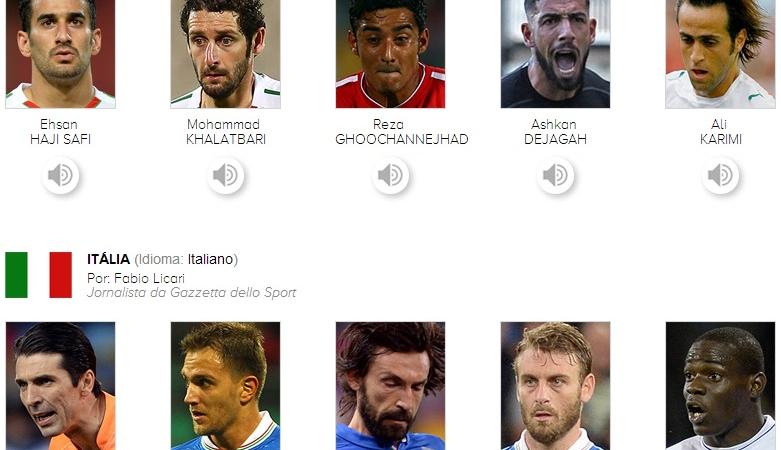Play audio pronunciation for Ehsan Haji Safi
The height and width of the screenshot is (450, 781).
(x=60, y=175)
